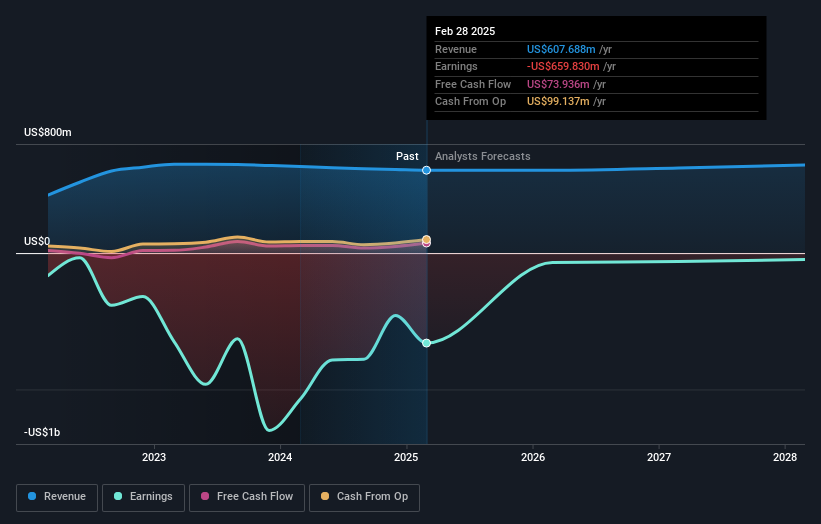
Task: Click the Feb 28 2025 tooltip date
Action: 465,31
